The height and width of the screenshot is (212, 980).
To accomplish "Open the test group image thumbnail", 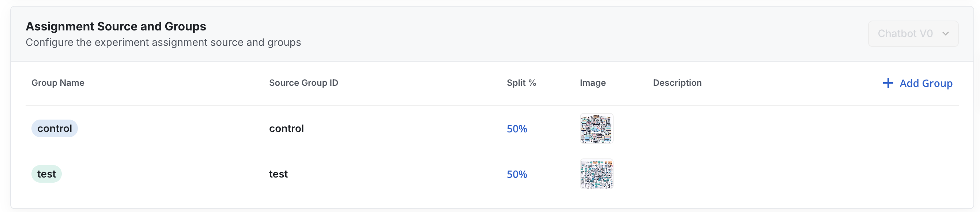I will 596,174.
